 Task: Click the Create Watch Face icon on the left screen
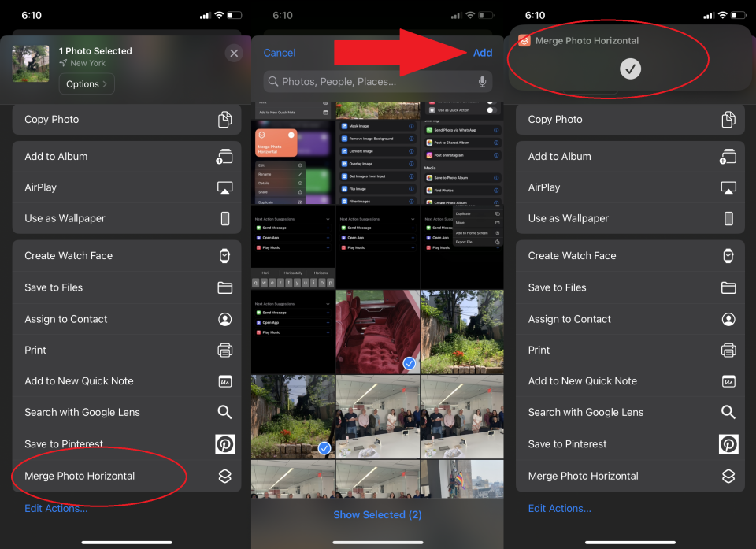(x=224, y=256)
